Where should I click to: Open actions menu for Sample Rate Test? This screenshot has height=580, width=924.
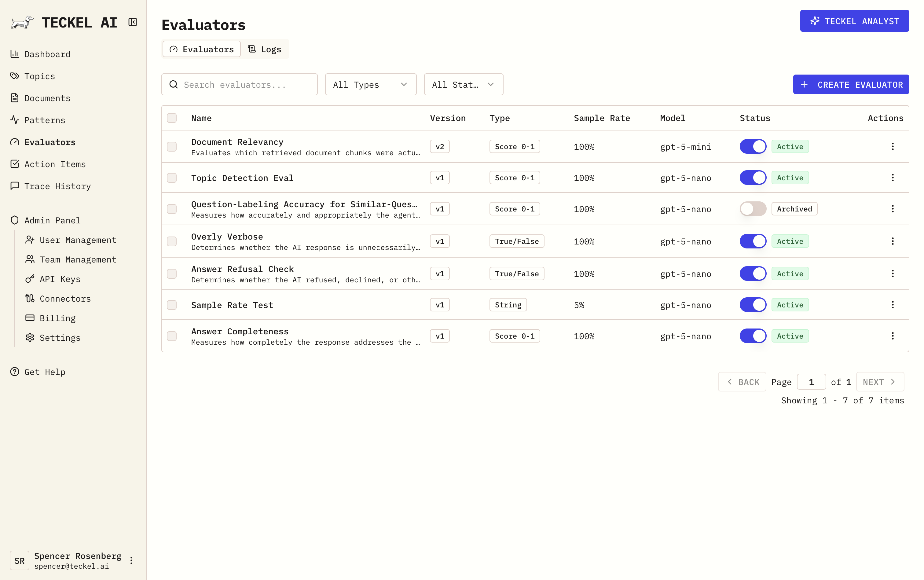[x=893, y=305]
